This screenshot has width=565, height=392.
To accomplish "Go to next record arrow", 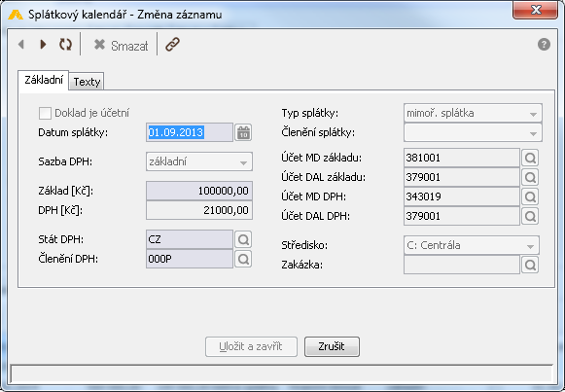I will 43,45.
